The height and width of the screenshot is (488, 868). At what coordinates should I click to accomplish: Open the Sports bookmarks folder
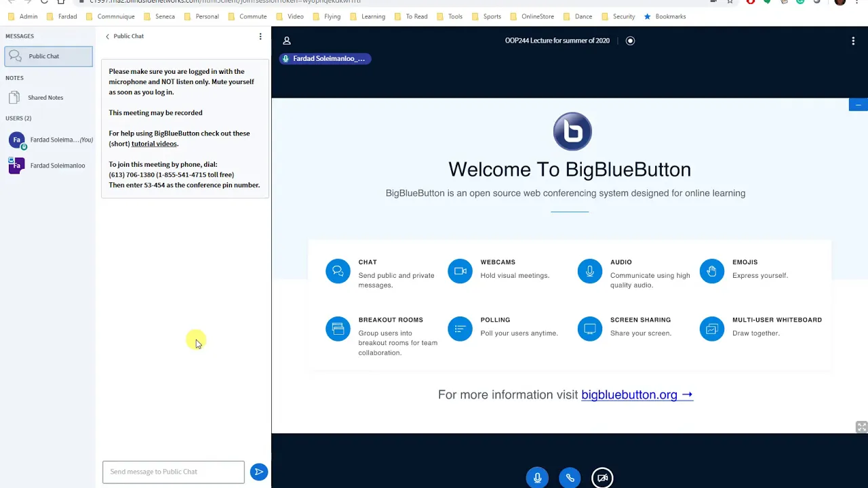(x=486, y=16)
